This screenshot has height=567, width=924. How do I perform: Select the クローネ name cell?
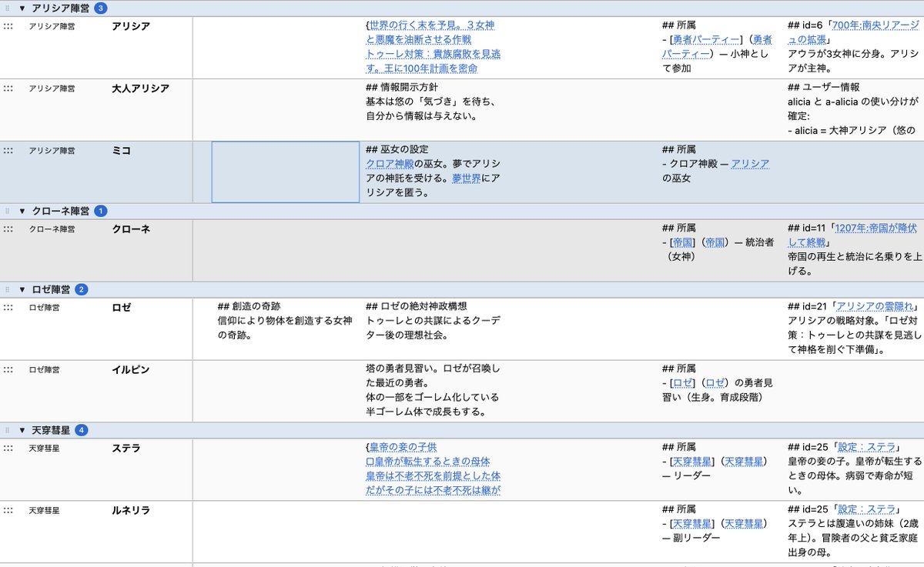131,229
